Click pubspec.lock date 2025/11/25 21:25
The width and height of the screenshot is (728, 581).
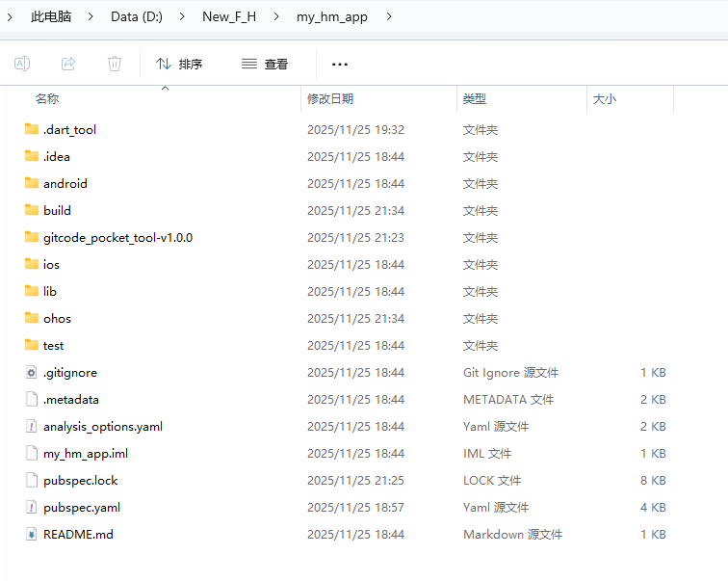(355, 481)
